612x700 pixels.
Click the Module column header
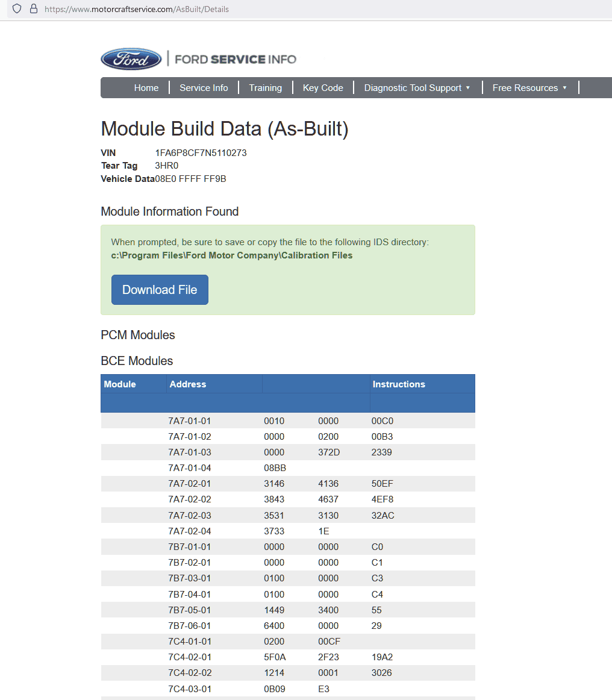120,384
